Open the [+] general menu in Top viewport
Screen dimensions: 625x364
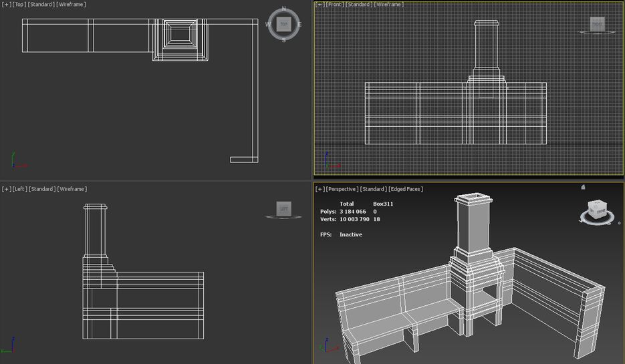pos(6,5)
